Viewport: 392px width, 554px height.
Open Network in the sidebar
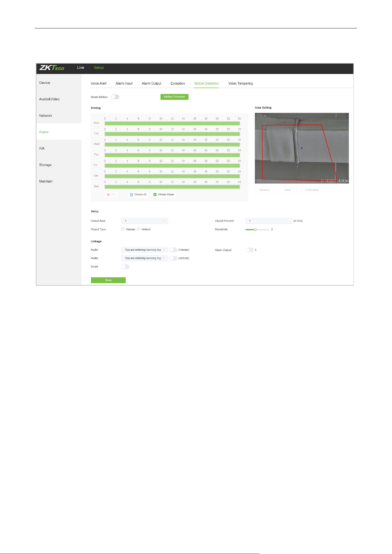pos(59,116)
